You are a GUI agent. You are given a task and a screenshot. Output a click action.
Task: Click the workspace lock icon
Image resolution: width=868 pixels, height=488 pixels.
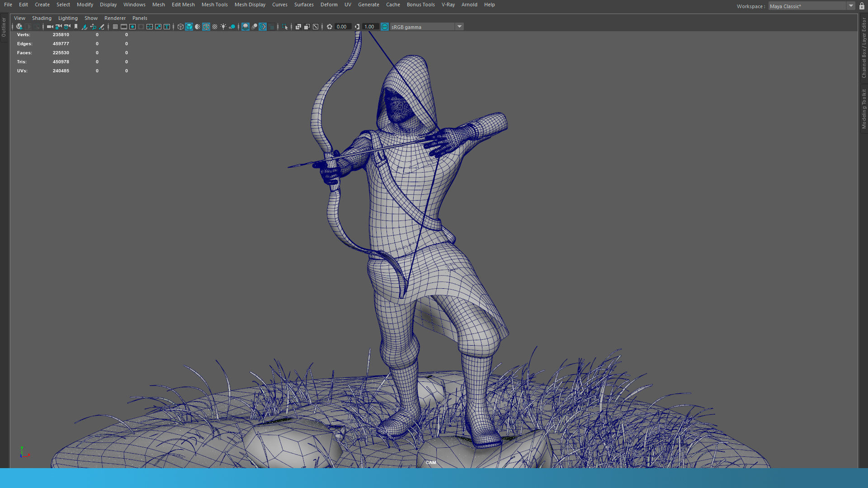862,6
